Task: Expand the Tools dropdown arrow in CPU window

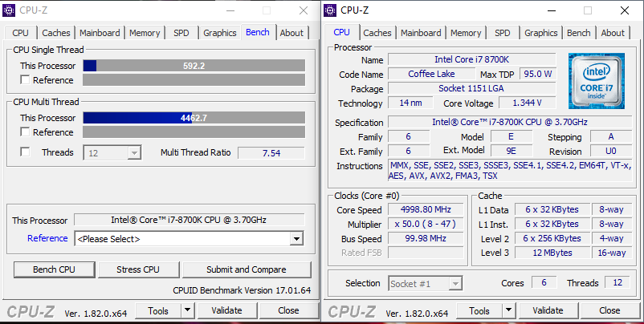Action: point(509,310)
